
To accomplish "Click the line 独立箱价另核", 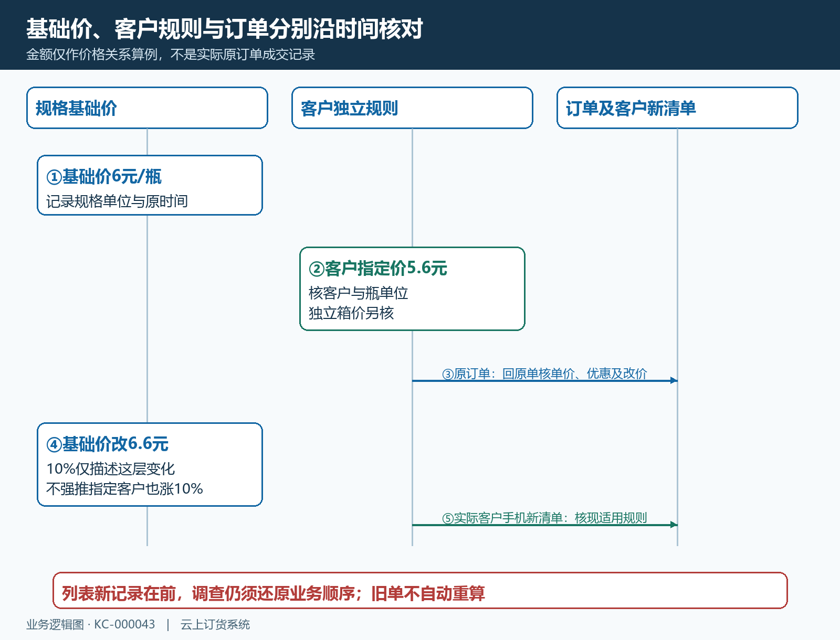I will coord(351,313).
